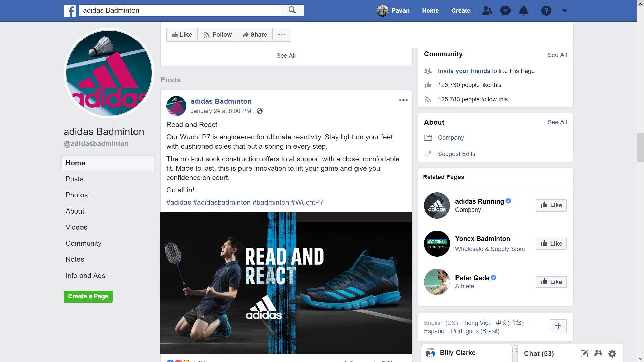Viewport: 644px width, 362px height.
Task: Open adidas Badminton post author name
Action: pyautogui.click(x=221, y=101)
